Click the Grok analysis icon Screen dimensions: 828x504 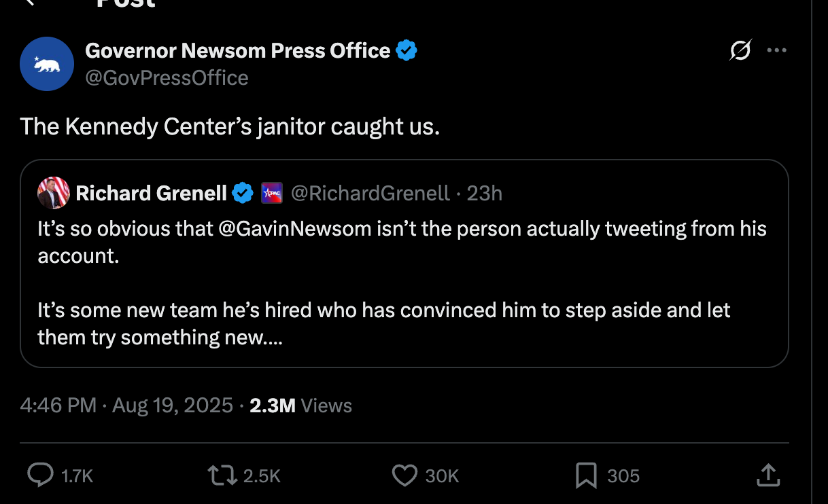pos(740,50)
